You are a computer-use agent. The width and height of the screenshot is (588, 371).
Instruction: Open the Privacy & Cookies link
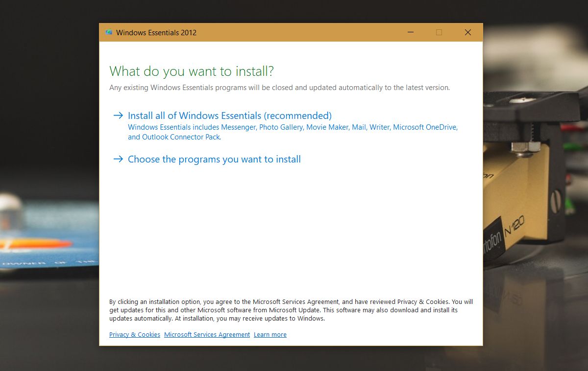point(135,335)
